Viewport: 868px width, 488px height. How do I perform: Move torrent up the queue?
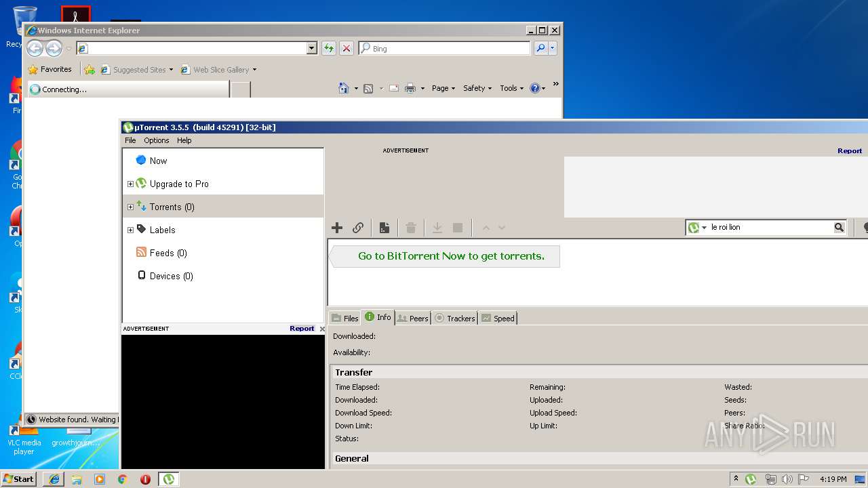click(486, 228)
